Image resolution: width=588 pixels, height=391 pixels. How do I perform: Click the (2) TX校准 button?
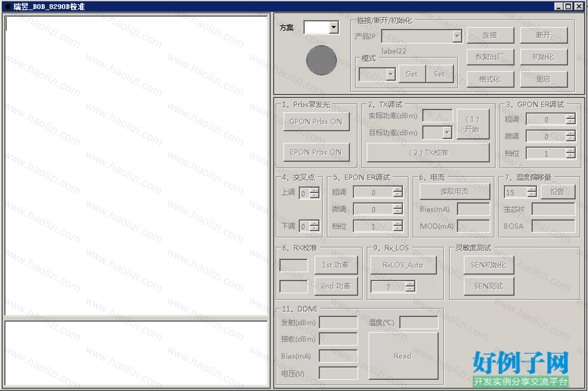(x=428, y=153)
